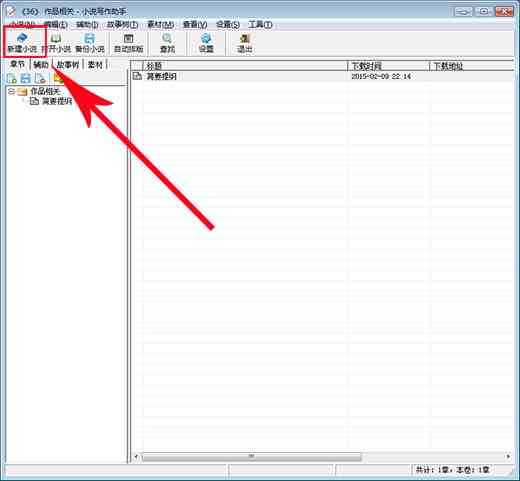Back up novel with 备份小说 icon
Image resolution: width=520 pixels, height=481 pixels.
90,42
